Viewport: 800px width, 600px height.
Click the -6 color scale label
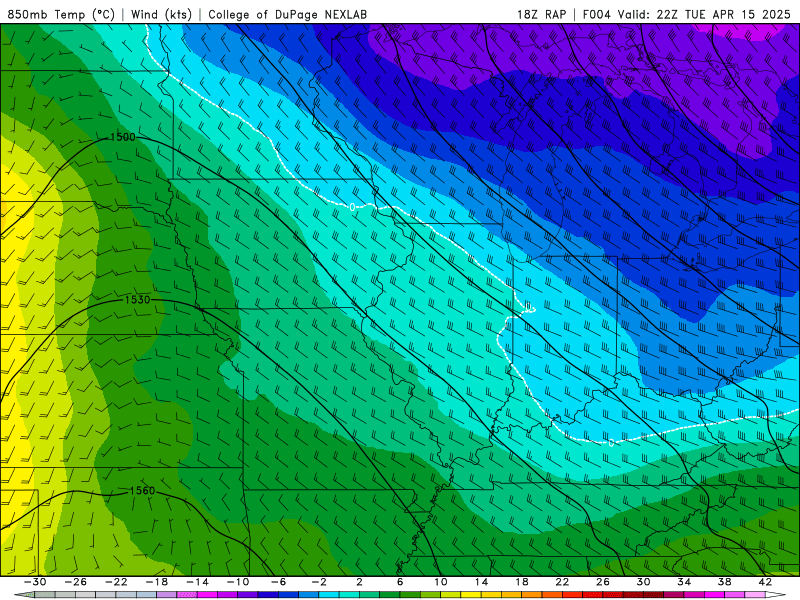point(279,582)
